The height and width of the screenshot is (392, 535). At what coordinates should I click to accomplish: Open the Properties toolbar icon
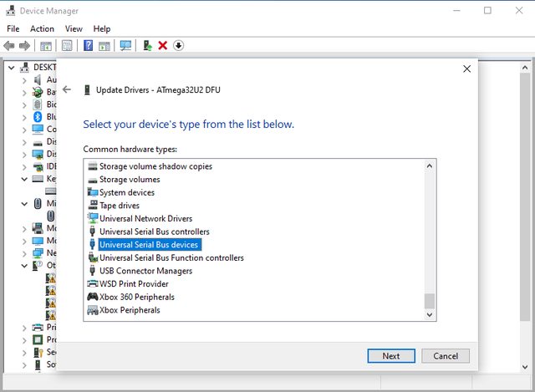coord(67,45)
